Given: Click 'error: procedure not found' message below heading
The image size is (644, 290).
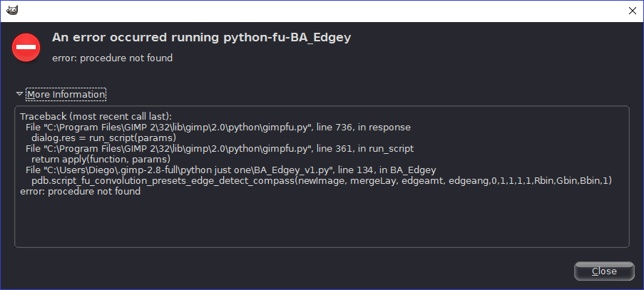Looking at the screenshot, I should click(x=112, y=58).
